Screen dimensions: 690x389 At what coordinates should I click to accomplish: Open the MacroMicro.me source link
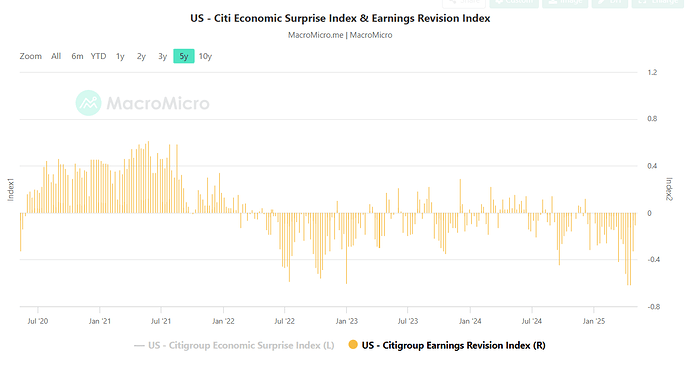pos(316,35)
